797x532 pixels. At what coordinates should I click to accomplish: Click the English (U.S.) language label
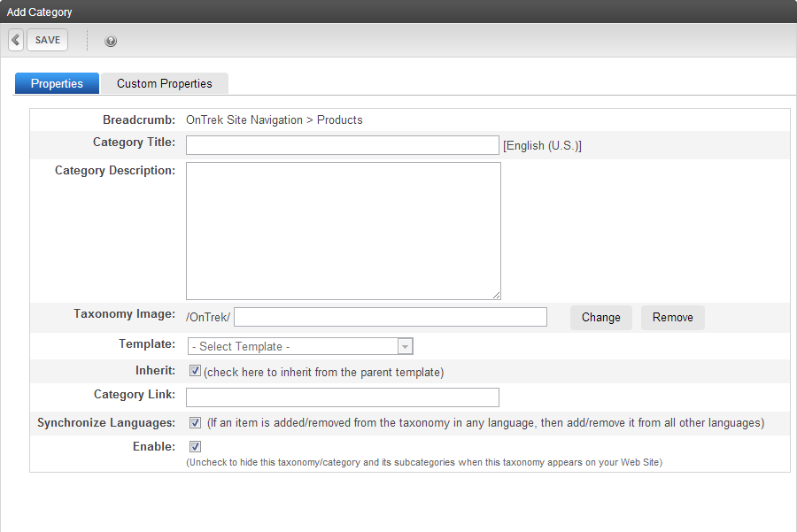542,146
